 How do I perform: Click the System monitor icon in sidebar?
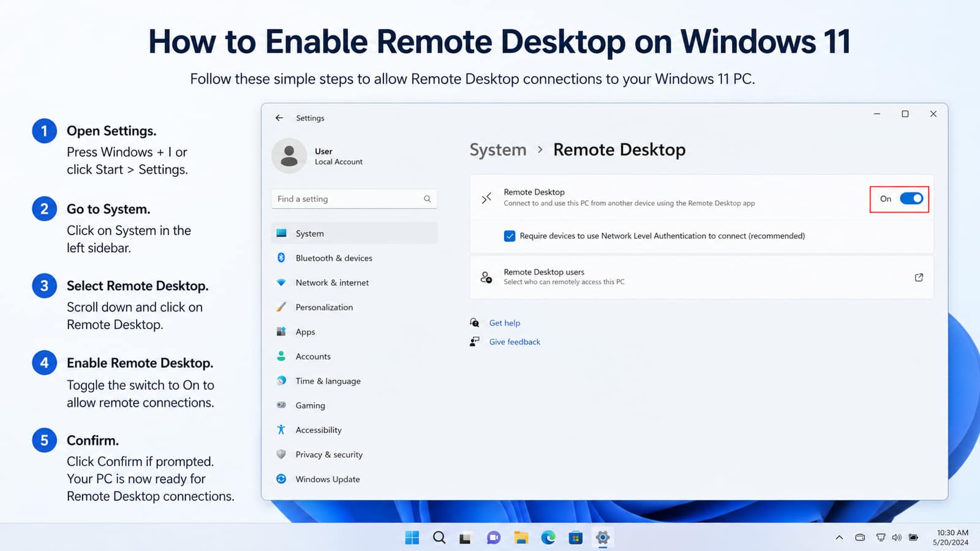tap(281, 233)
